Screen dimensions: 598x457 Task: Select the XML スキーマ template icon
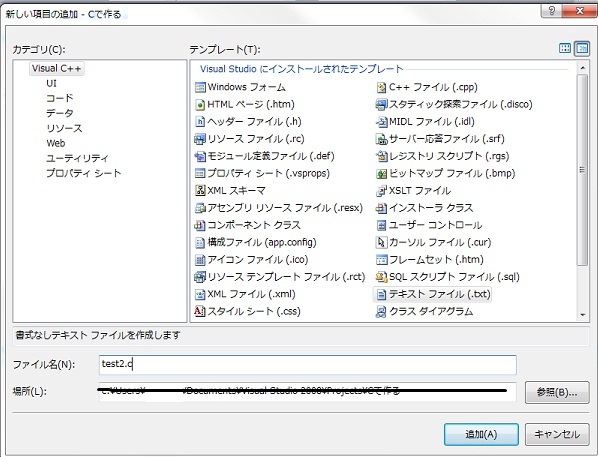(x=200, y=190)
